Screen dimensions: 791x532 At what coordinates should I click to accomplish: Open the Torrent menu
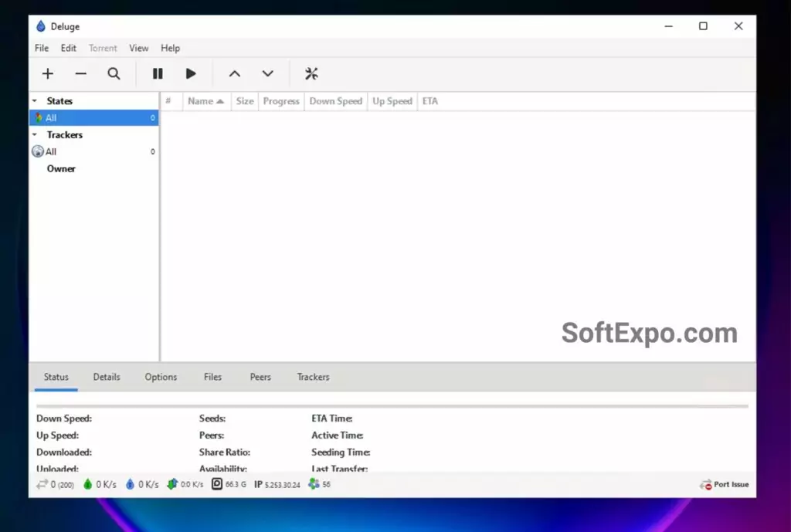click(x=102, y=48)
